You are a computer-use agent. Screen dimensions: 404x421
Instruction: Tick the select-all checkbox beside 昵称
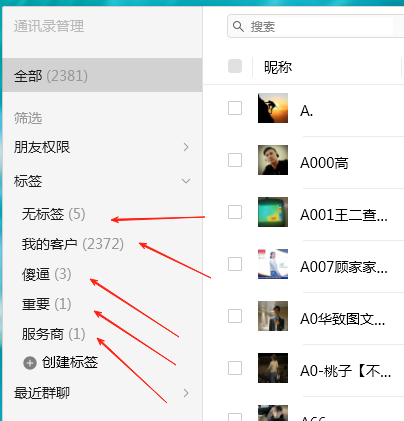(235, 66)
